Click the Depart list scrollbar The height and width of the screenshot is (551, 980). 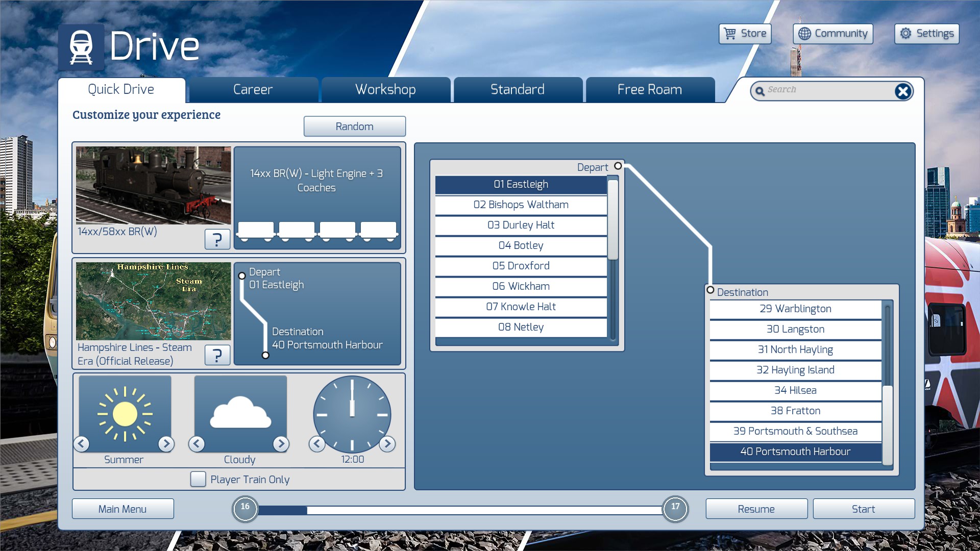(613, 219)
